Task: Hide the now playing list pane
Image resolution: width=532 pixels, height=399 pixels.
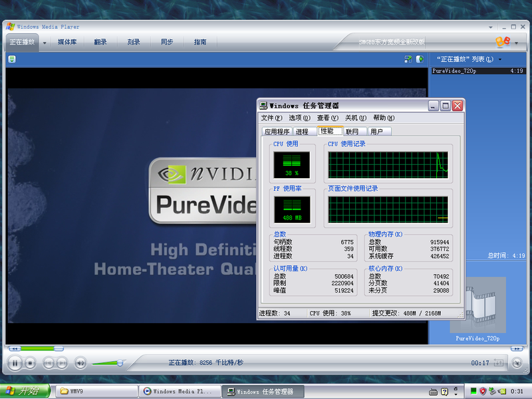Action: [420, 59]
